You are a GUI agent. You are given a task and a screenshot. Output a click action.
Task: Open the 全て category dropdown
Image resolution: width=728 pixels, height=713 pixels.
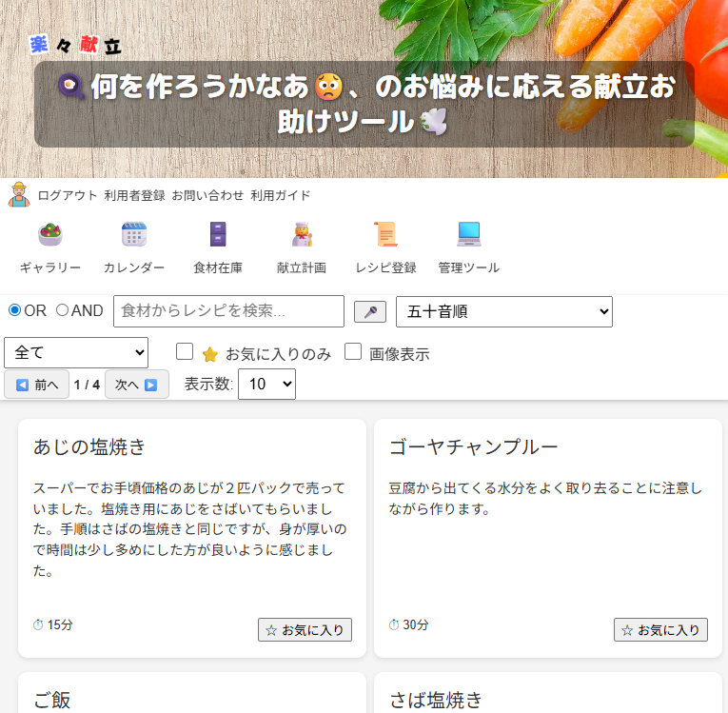(76, 352)
